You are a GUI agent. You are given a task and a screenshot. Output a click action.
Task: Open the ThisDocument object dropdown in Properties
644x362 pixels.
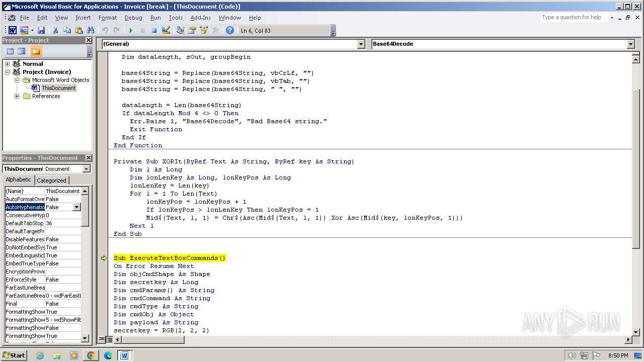86,169
